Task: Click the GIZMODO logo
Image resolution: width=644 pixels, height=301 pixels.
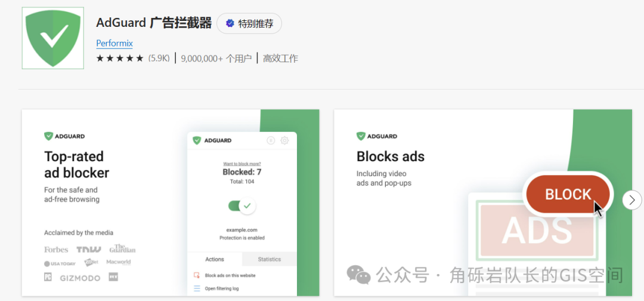Action: 80,278
